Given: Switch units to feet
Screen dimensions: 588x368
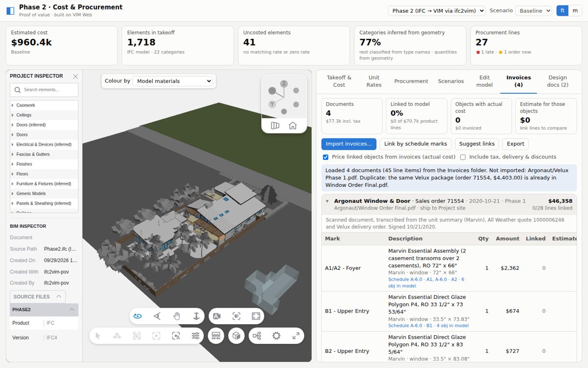Looking at the screenshot, I should point(563,10).
